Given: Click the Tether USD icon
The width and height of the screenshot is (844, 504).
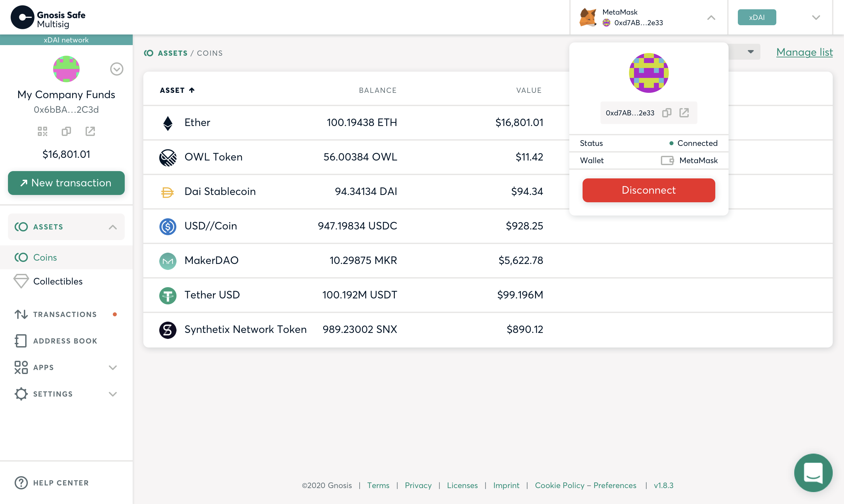Looking at the screenshot, I should (x=168, y=295).
